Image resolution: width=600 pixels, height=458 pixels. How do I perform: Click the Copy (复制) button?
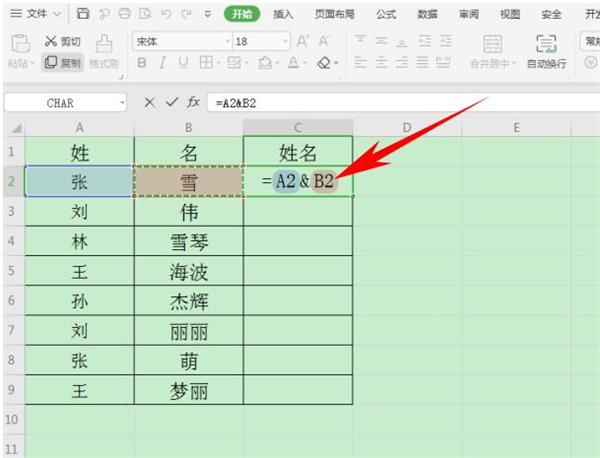click(64, 62)
